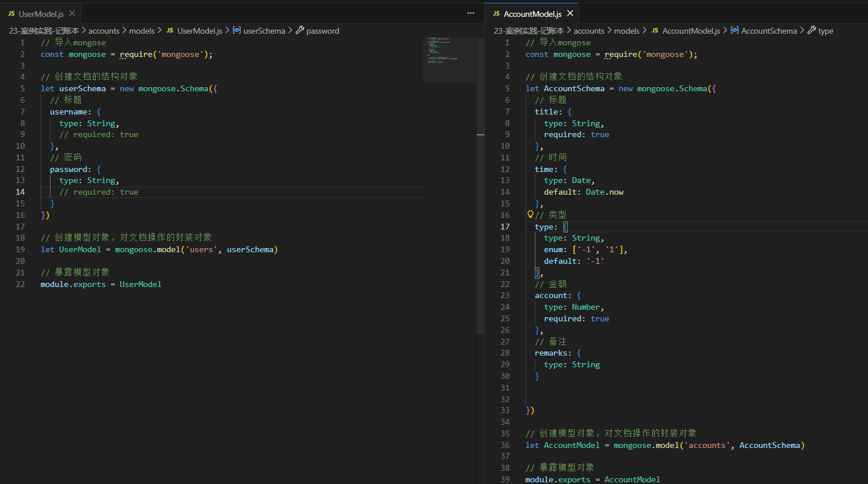Click line number 17 in AccountModel.js
868x484 pixels.
[x=505, y=227]
